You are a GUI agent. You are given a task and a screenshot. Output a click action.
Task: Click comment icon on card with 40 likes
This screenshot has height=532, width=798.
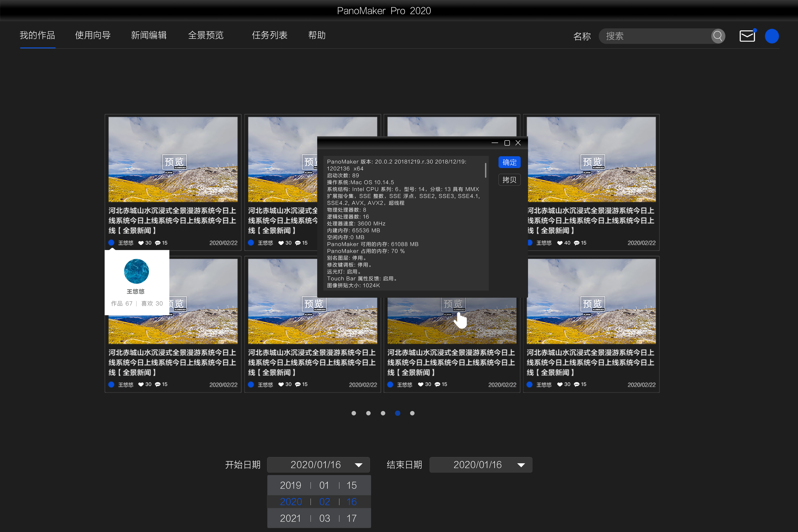tap(577, 243)
